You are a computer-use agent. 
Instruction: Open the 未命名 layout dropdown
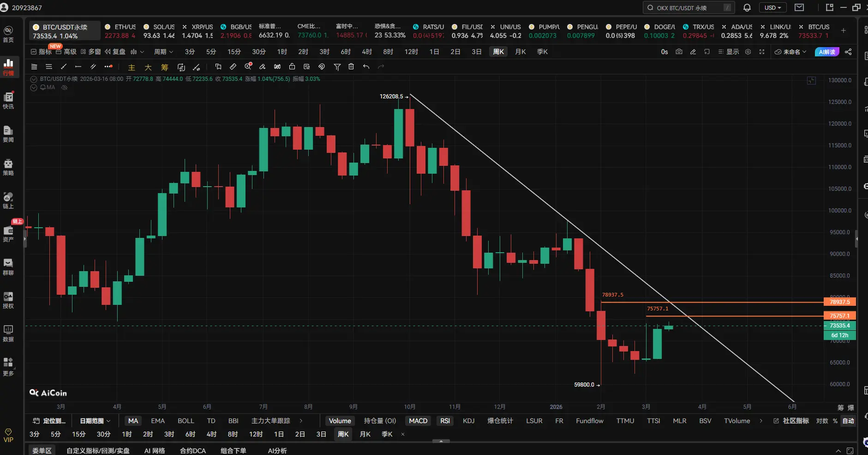[x=790, y=52]
